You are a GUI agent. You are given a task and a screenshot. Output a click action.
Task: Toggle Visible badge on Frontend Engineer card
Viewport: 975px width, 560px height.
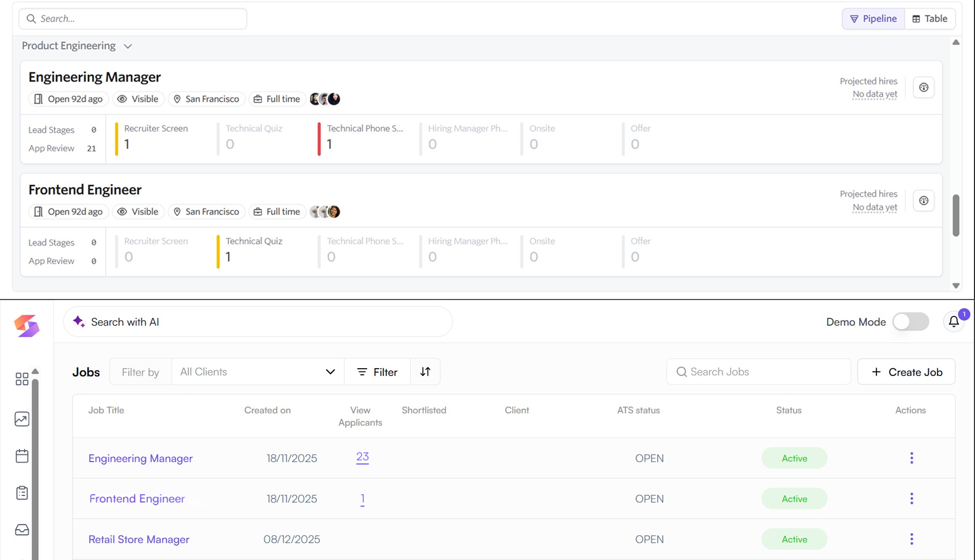pos(138,212)
